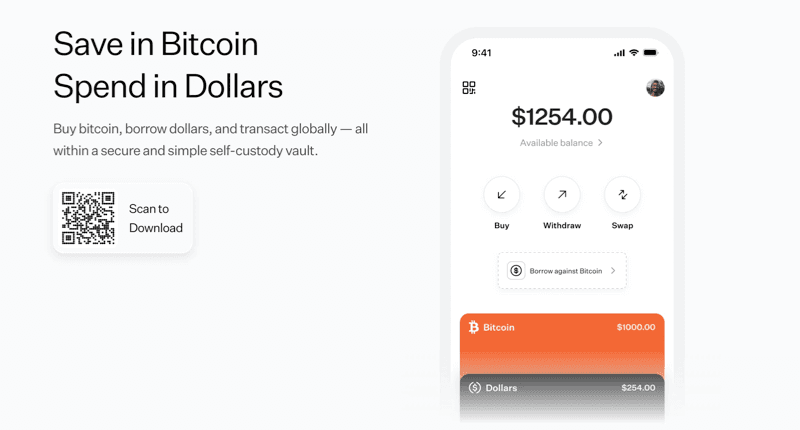Screen dimensions: 800x430
Task: Click the Available balance label
Action: point(556,143)
